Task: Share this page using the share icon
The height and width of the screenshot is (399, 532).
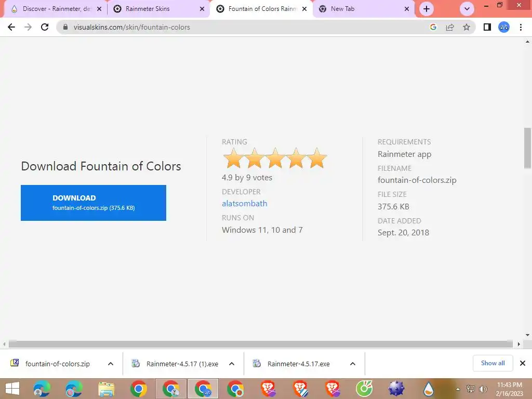Action: [450, 27]
